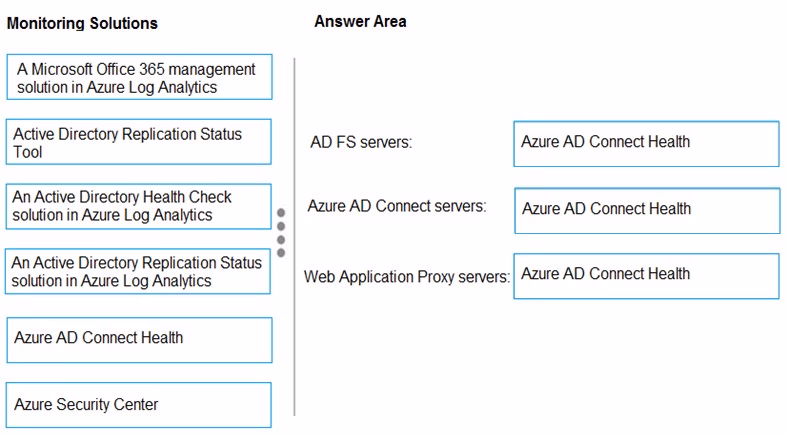The height and width of the screenshot is (435, 786).
Task: Click the Web Application Proxy servers answer box
Action: (647, 276)
